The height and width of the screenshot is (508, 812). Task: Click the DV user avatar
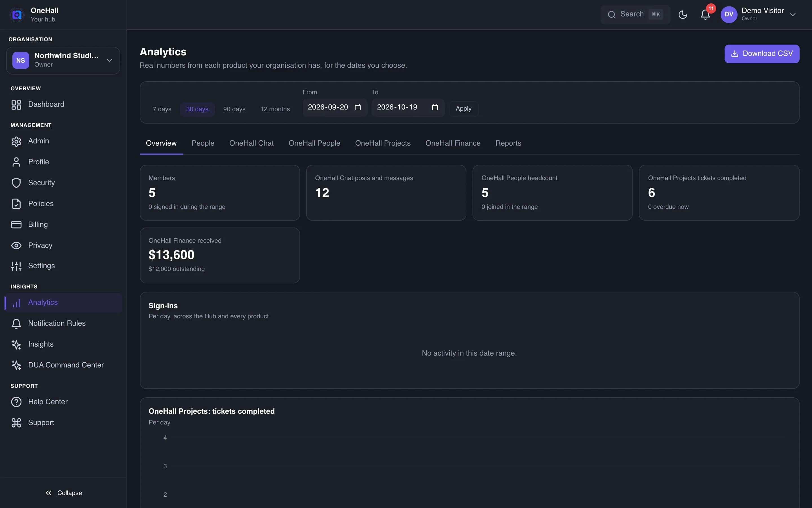pyautogui.click(x=729, y=14)
